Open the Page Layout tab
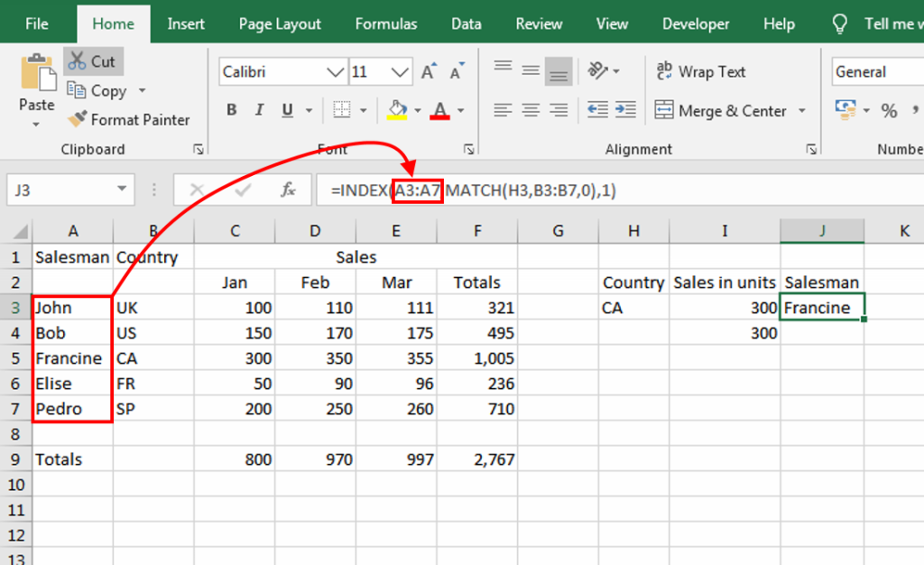 point(280,24)
